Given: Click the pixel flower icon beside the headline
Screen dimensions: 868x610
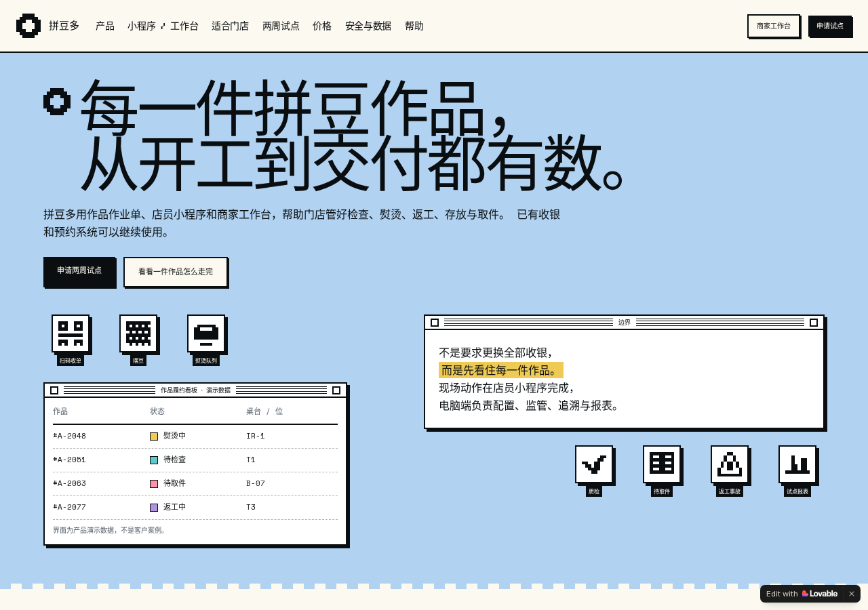Looking at the screenshot, I should tap(57, 102).
